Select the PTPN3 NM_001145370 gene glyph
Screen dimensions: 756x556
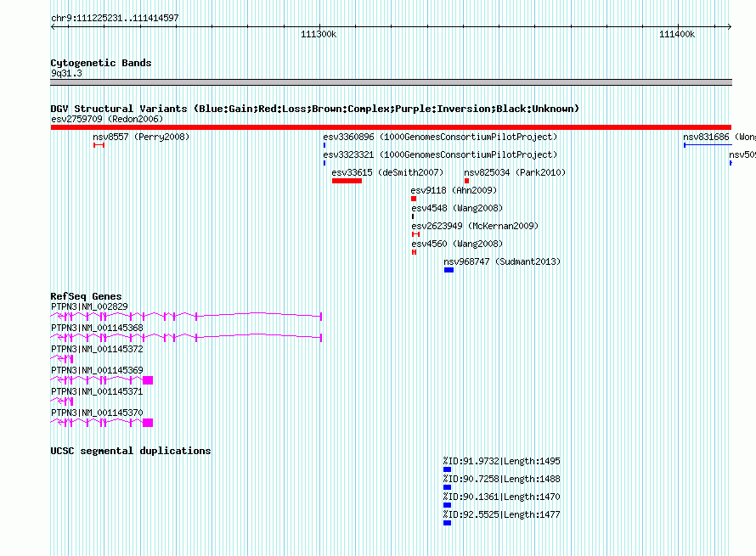(x=102, y=423)
